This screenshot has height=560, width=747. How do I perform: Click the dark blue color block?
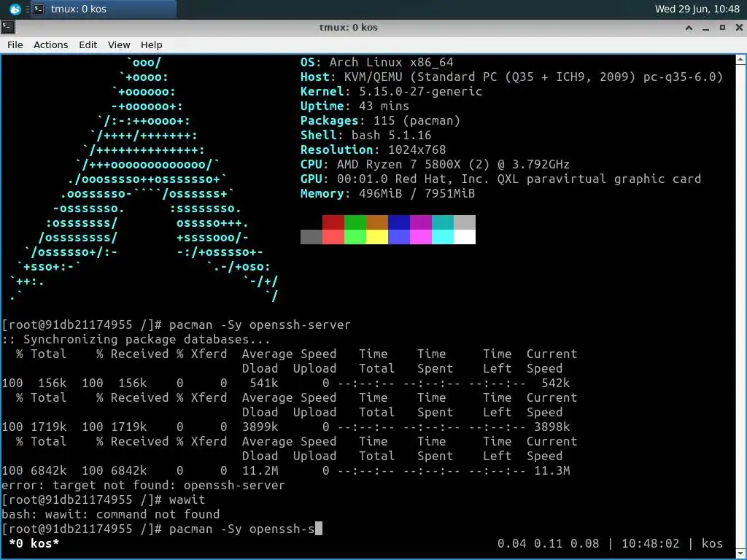(399, 222)
